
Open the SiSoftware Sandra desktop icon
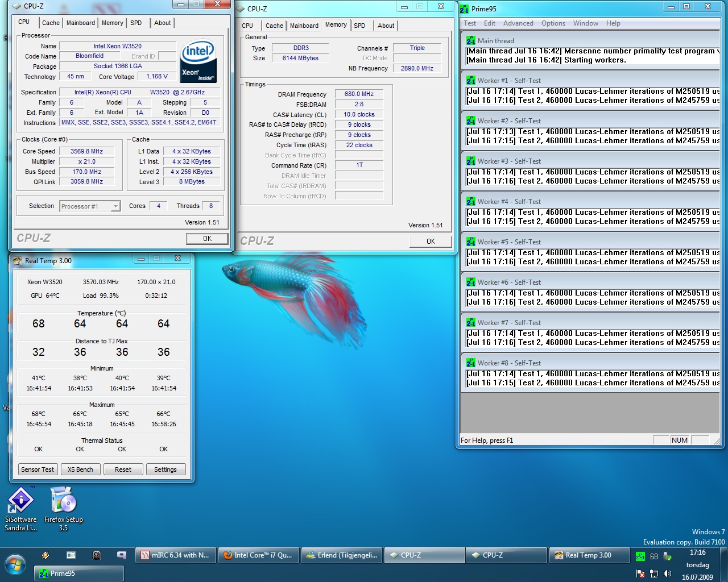click(x=21, y=509)
